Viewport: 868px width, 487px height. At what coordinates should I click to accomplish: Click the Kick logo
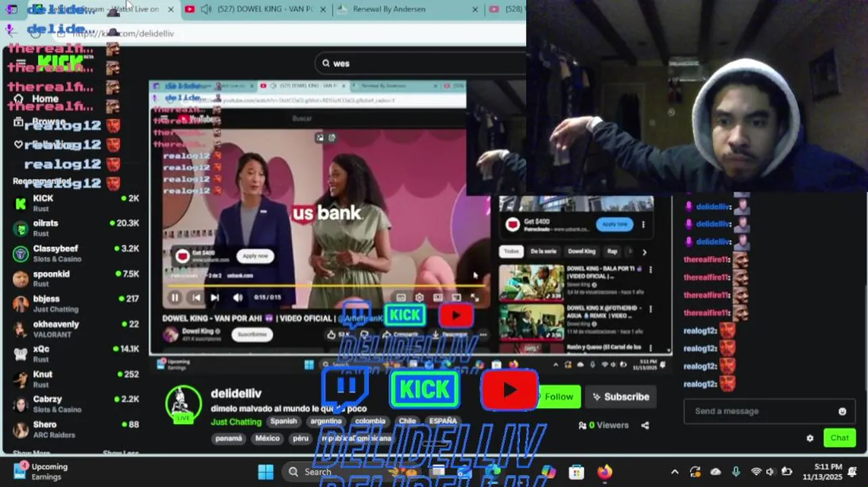(61, 63)
